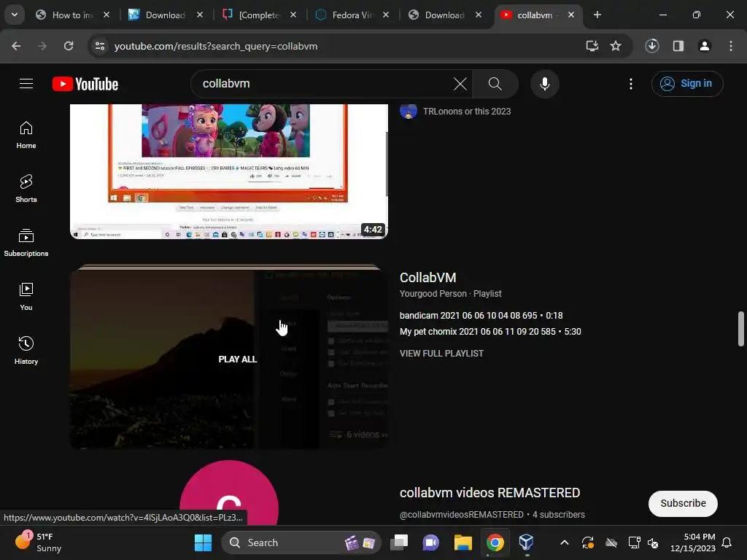747x560 pixels.
Task: Close the 'Fedora Vir' tab
Action: [x=386, y=15]
